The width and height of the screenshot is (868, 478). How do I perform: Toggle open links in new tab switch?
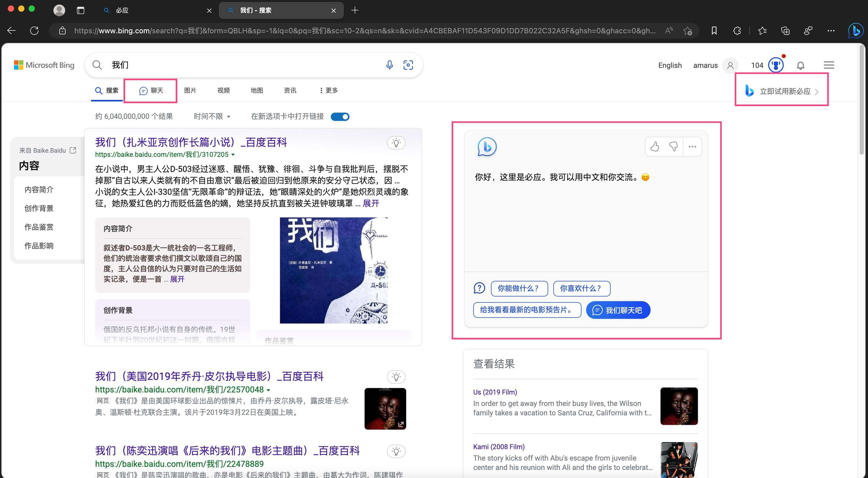coord(340,117)
